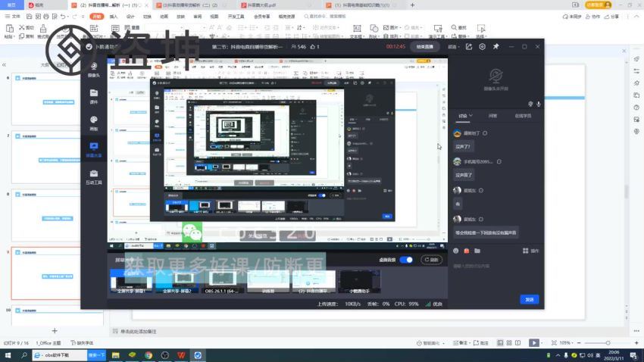Open the WPS 设计 design ribbon tab
Screen dimensions: 644x362
pyautogui.click(x=130, y=17)
